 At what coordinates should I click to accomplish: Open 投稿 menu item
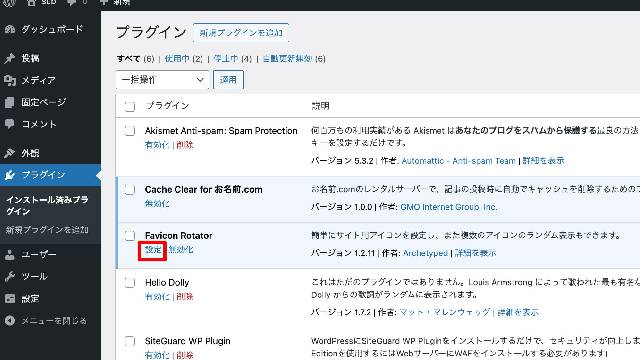[x=30, y=58]
